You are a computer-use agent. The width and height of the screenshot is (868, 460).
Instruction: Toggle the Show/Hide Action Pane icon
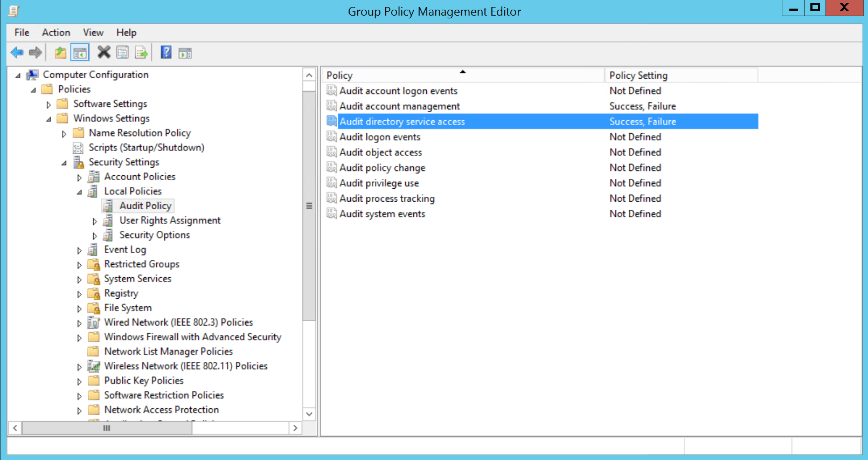pyautogui.click(x=185, y=53)
